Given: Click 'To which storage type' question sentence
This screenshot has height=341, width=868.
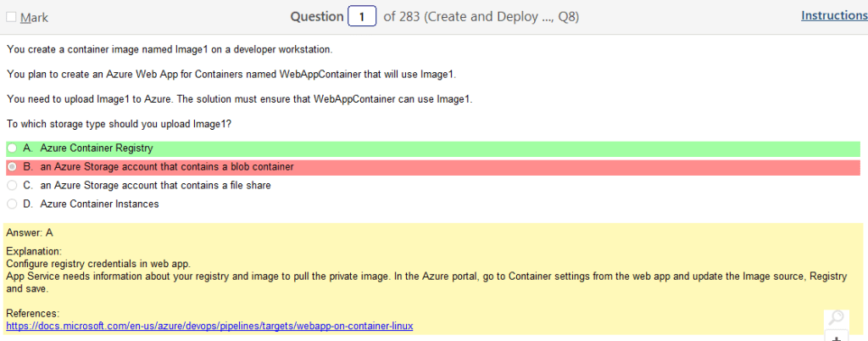Looking at the screenshot, I should click(119, 124).
